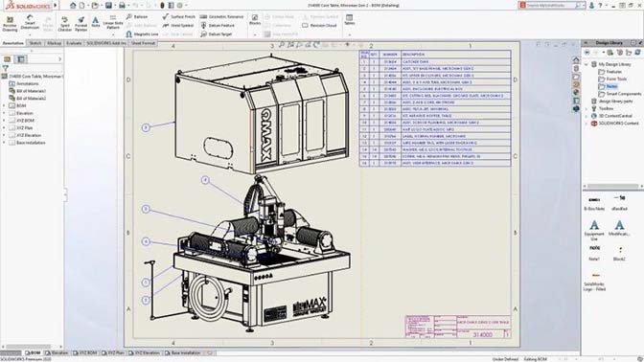644x362 pixels.
Task: Expand the XYZ Plan tree node
Action: [5, 127]
